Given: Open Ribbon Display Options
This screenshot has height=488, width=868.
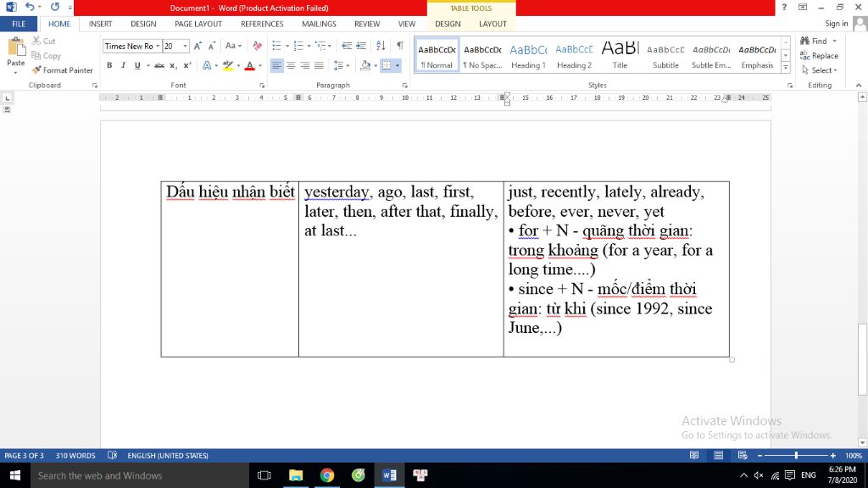Looking at the screenshot, I should [803, 7].
